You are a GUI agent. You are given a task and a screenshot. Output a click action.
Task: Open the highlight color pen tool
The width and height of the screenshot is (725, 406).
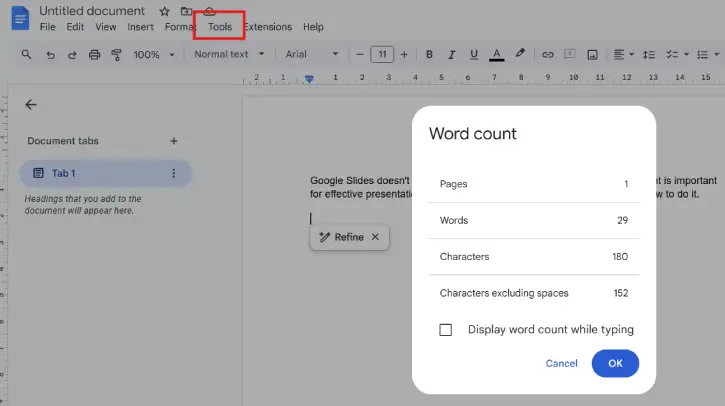(x=520, y=54)
